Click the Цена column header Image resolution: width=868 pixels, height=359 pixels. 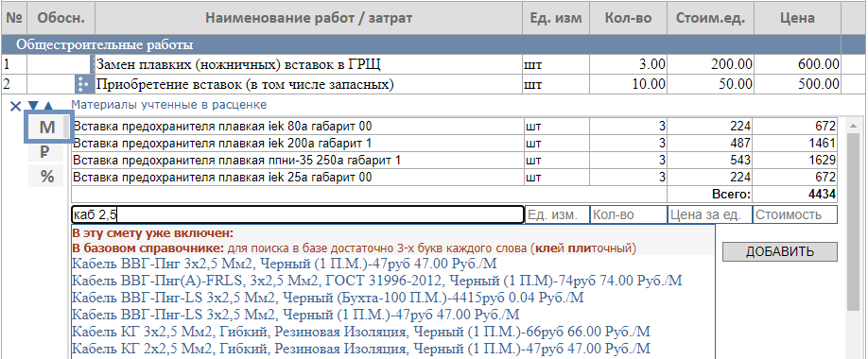(798, 18)
